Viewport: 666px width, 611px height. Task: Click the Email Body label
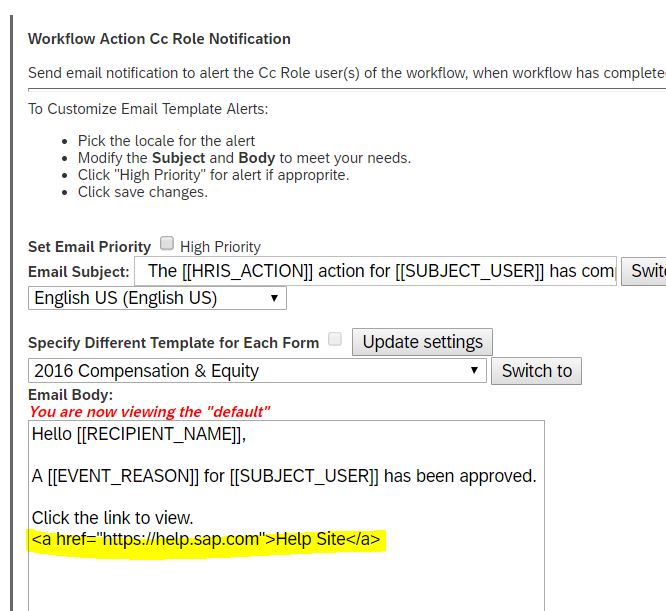click(71, 395)
